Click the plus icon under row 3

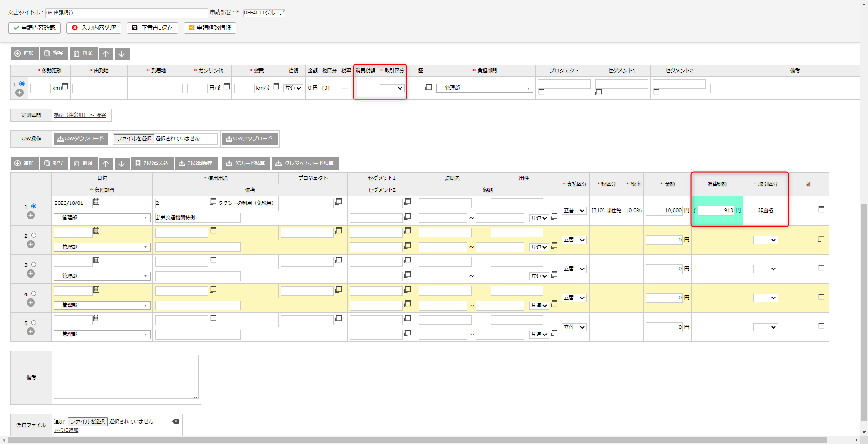click(31, 274)
